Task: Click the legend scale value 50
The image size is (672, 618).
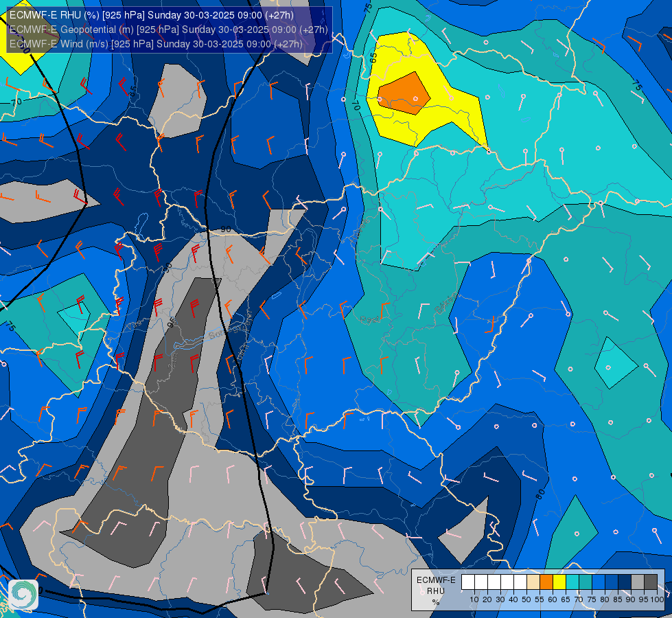Action: point(526,599)
